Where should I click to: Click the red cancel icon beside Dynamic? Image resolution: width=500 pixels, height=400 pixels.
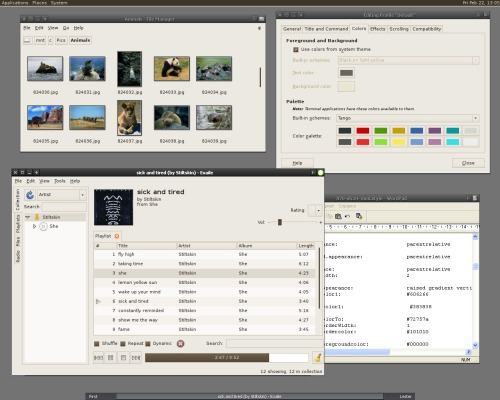point(180,343)
